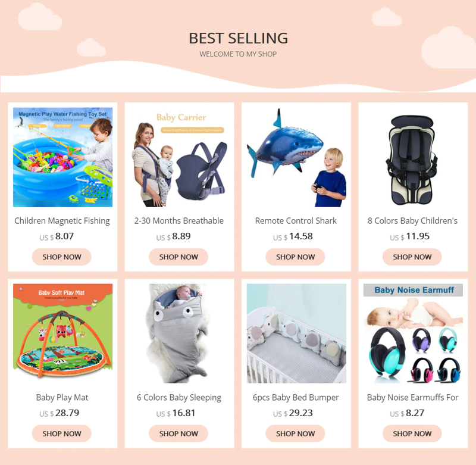Open the shark sleeping bag image

[180, 333]
